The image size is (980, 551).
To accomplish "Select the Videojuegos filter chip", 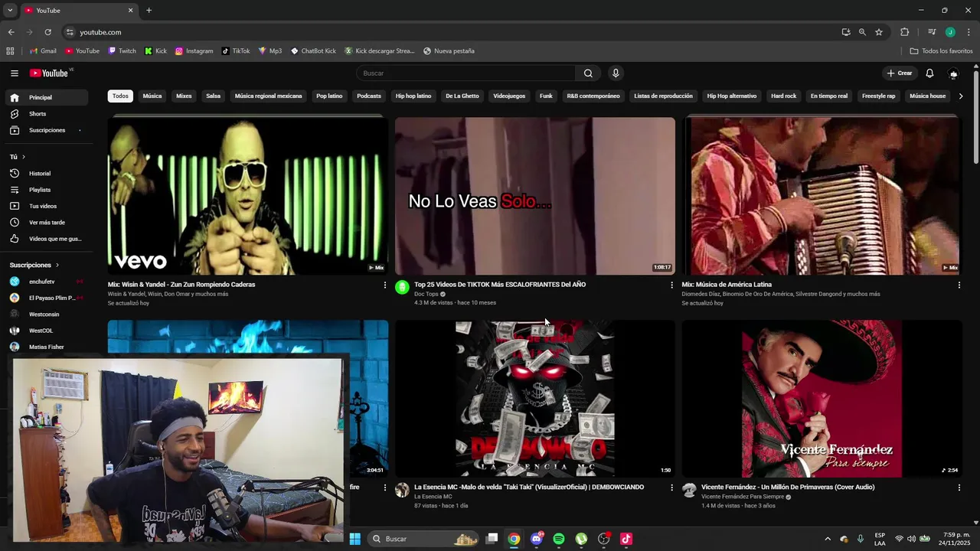I will coord(509,96).
